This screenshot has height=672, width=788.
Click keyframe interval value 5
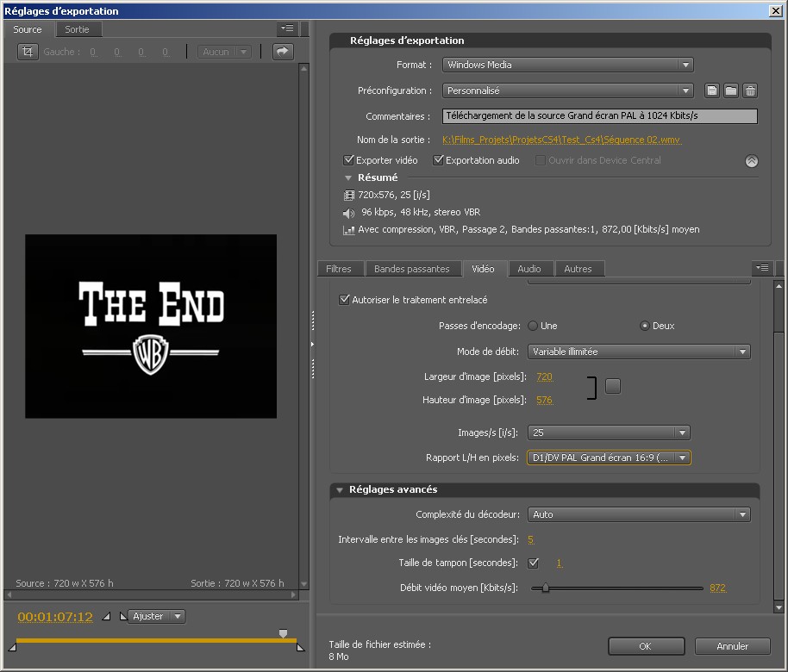pyautogui.click(x=531, y=539)
